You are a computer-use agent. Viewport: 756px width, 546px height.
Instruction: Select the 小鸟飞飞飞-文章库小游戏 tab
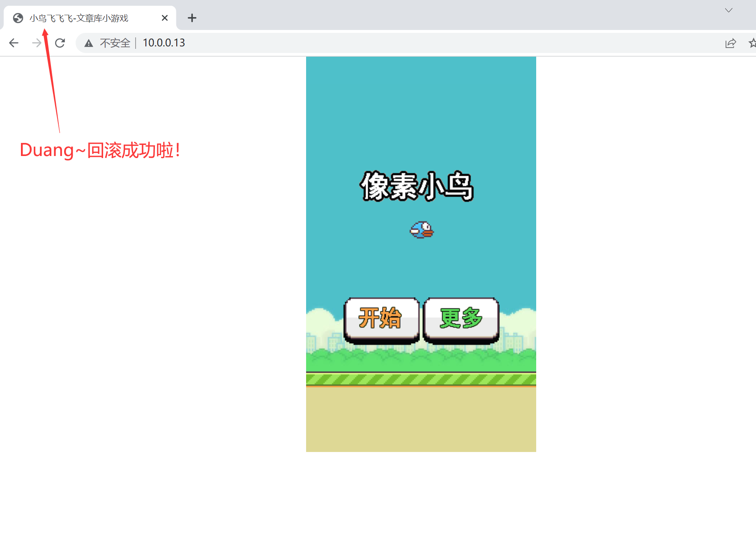click(90, 18)
